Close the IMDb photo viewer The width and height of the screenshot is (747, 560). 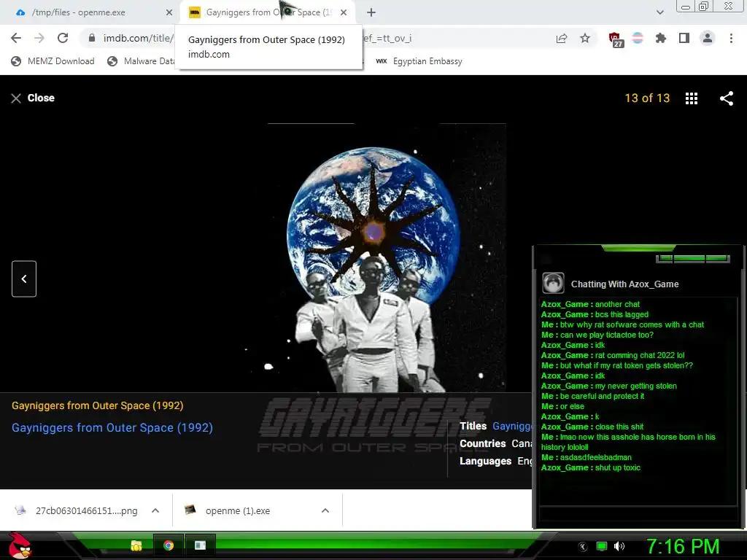pyautogui.click(x=33, y=98)
